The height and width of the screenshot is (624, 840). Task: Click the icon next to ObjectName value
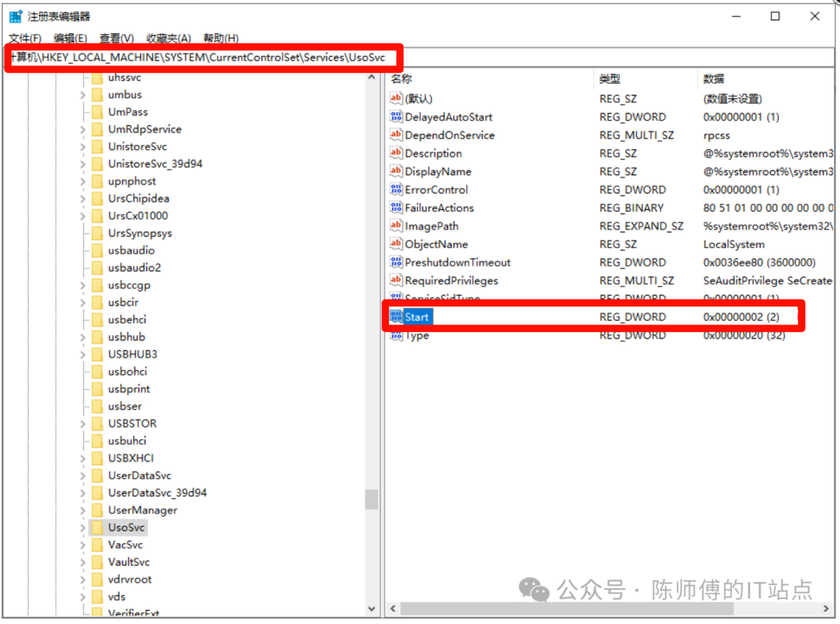[x=397, y=244]
